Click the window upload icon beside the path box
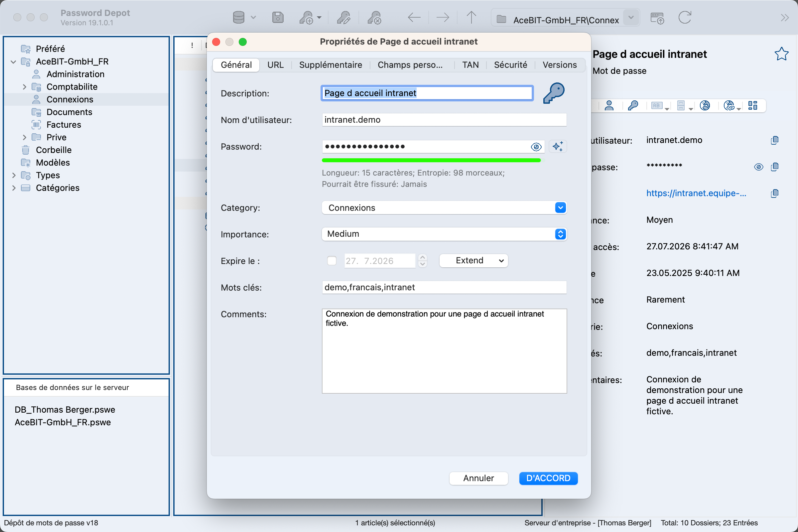This screenshot has height=532, width=798. pos(657,18)
